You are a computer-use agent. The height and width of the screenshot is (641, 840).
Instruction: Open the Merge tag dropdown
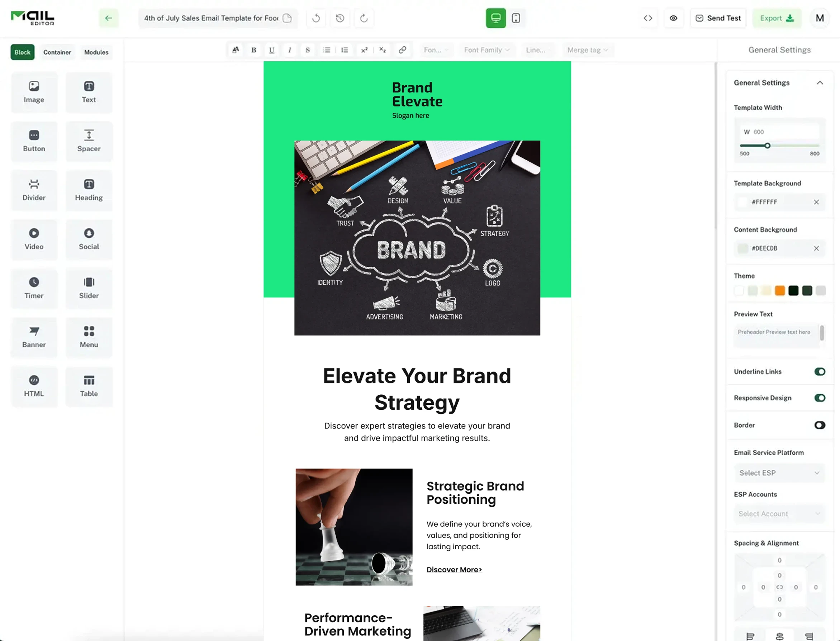588,50
